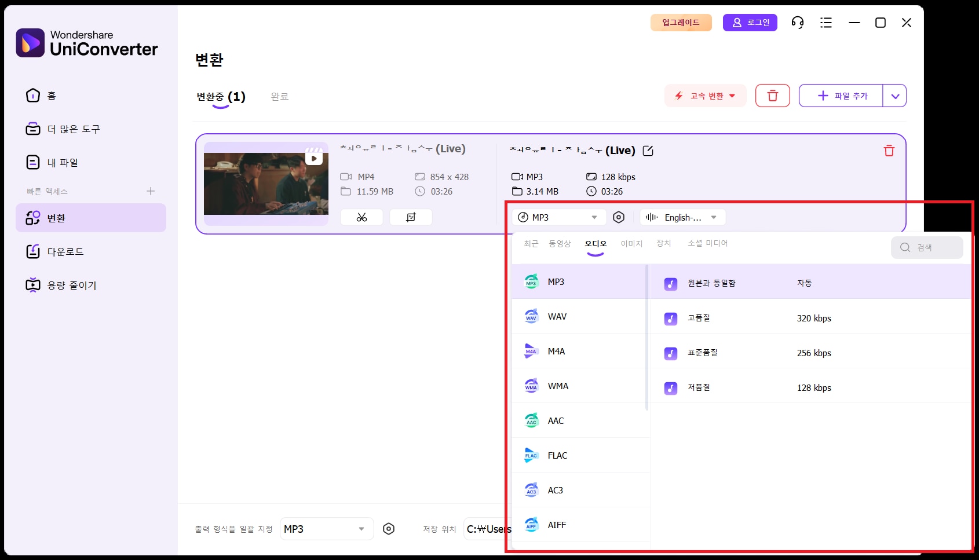Image resolution: width=979 pixels, height=560 pixels.
Task: Select AC3 in the format list
Action: [580, 490]
